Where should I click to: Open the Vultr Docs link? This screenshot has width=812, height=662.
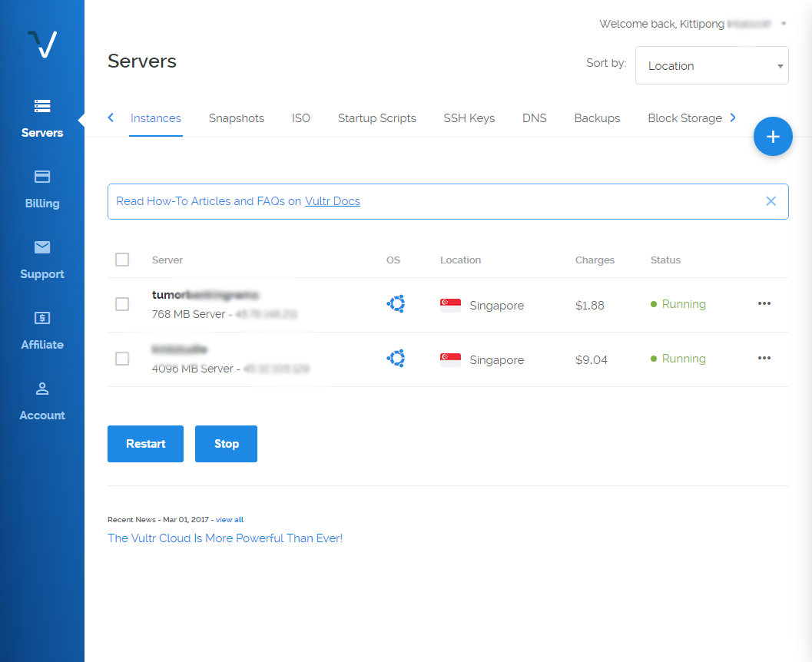[332, 201]
